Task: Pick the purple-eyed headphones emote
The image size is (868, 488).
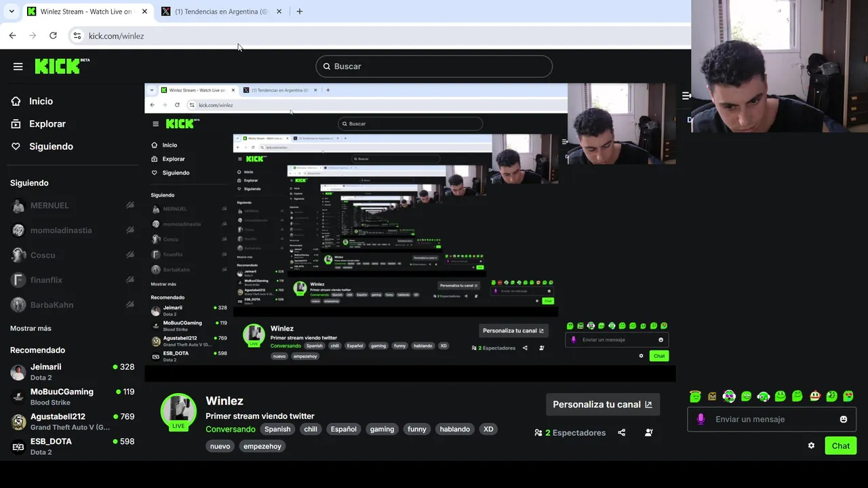Action: point(729,396)
